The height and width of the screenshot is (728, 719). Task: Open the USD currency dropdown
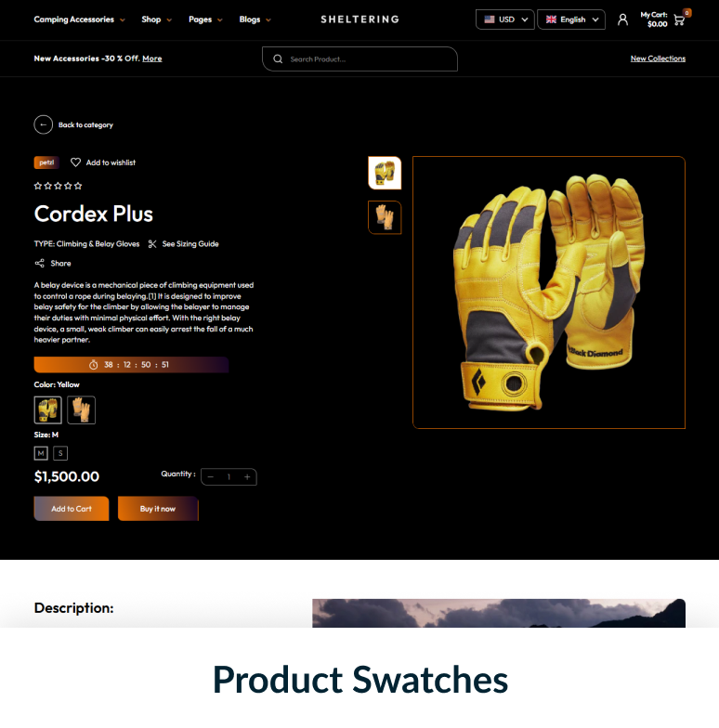[x=505, y=19]
